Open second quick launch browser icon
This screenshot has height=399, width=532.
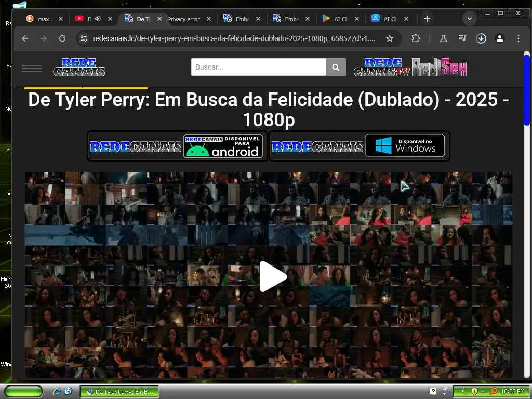tap(68, 392)
